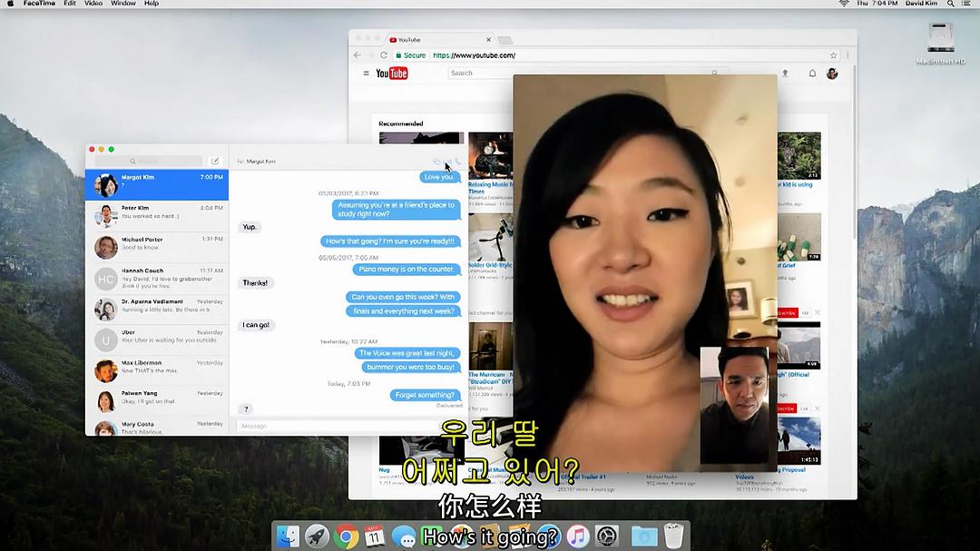
Task: Open the Window menu
Action: [123, 4]
